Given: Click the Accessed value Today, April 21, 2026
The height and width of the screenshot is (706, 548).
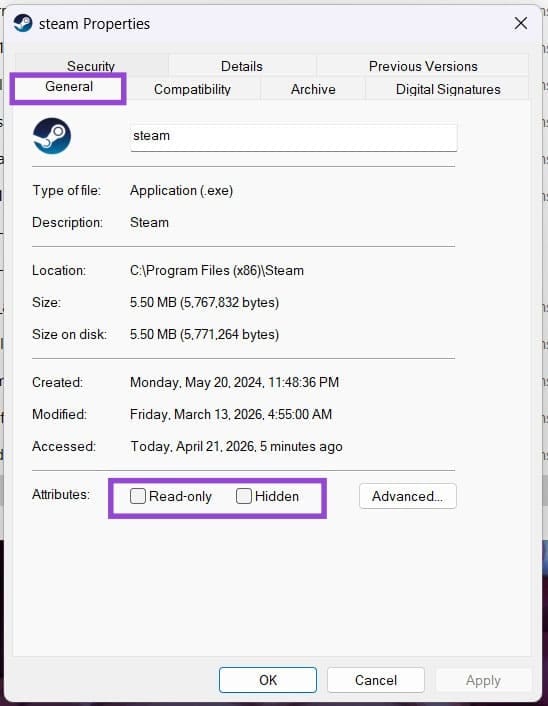Looking at the screenshot, I should click(x=236, y=446).
